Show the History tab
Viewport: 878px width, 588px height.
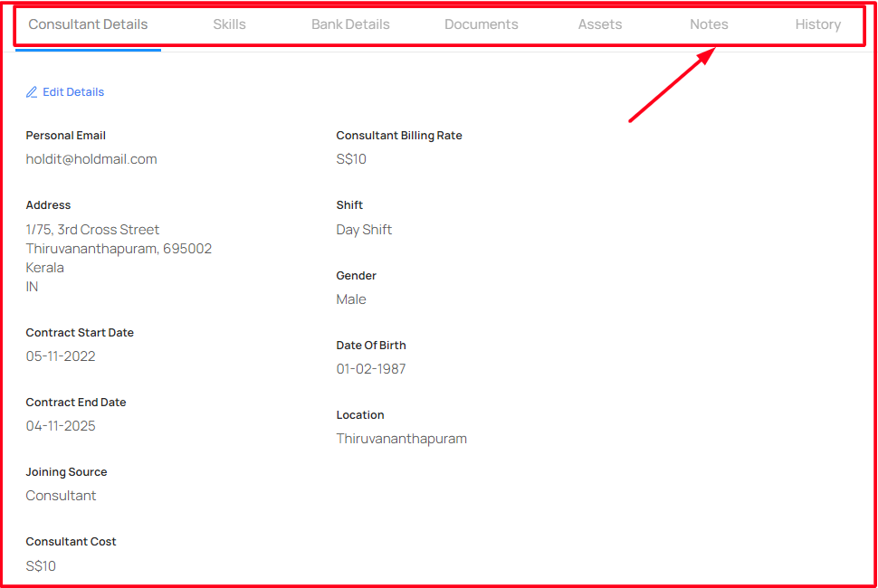click(x=818, y=24)
